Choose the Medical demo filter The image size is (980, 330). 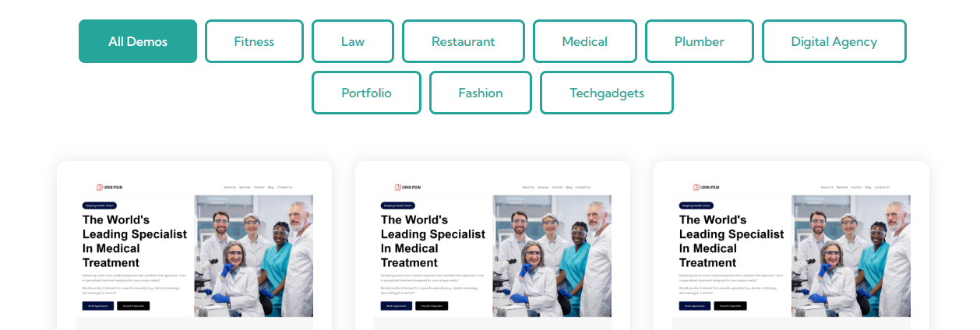pyautogui.click(x=585, y=41)
